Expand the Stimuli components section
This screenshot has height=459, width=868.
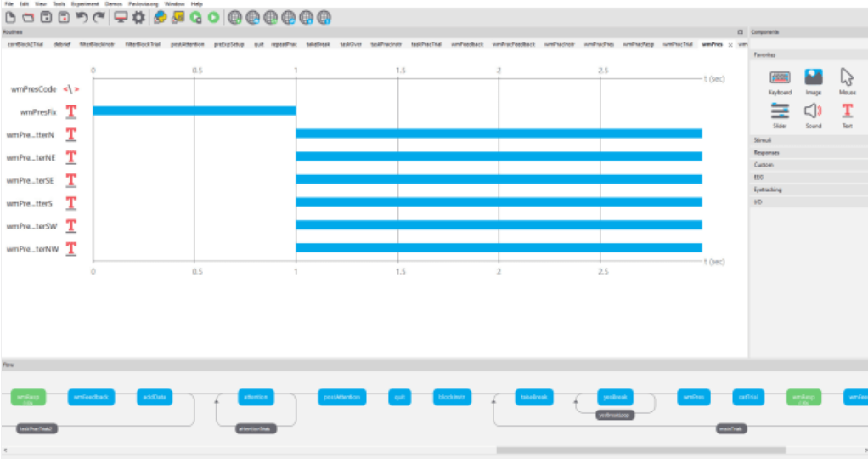[807, 139]
